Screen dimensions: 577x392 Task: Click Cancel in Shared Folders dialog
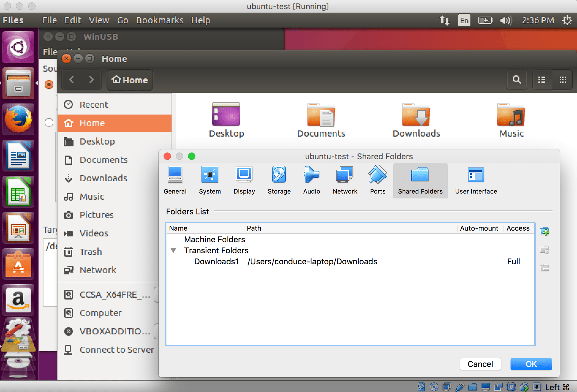pyautogui.click(x=480, y=364)
